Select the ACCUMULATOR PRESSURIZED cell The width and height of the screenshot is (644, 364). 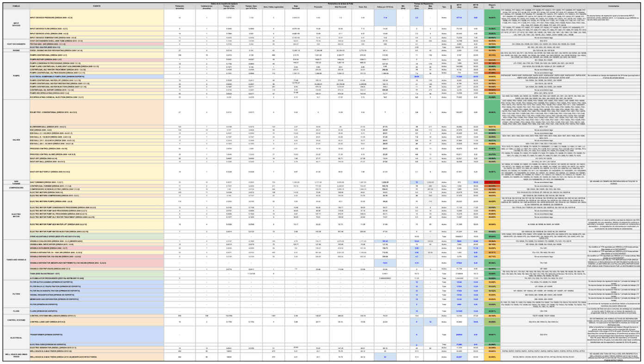tap(97, 278)
